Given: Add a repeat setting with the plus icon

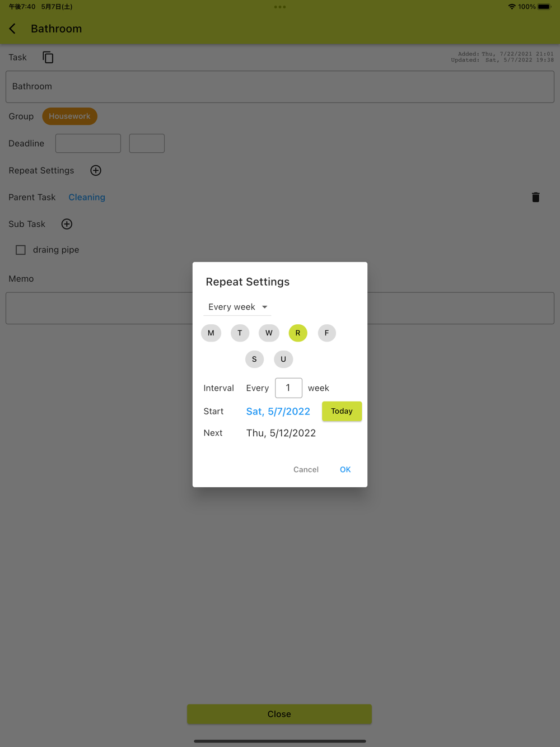Looking at the screenshot, I should (96, 170).
